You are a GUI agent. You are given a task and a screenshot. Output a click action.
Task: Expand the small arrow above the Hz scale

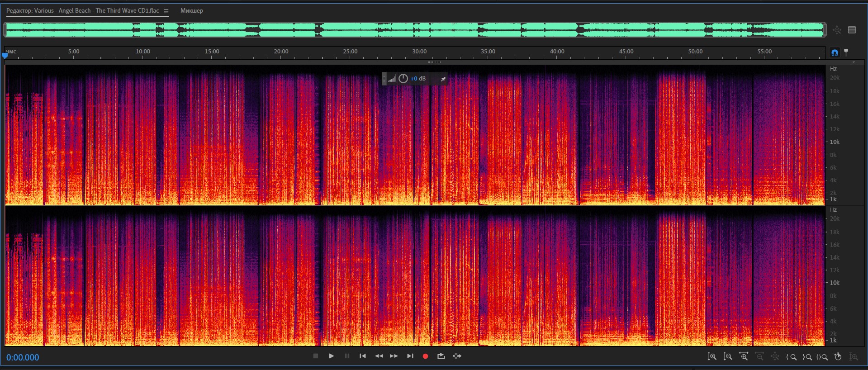tap(854, 62)
